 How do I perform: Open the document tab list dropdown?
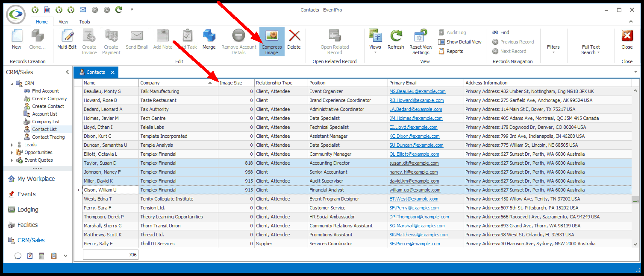[635, 72]
